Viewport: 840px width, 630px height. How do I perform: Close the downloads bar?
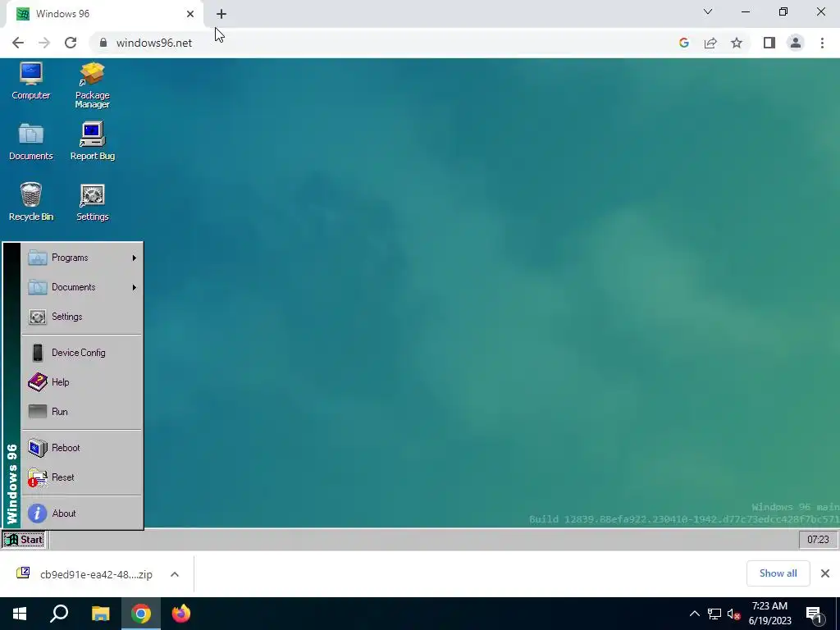825,573
